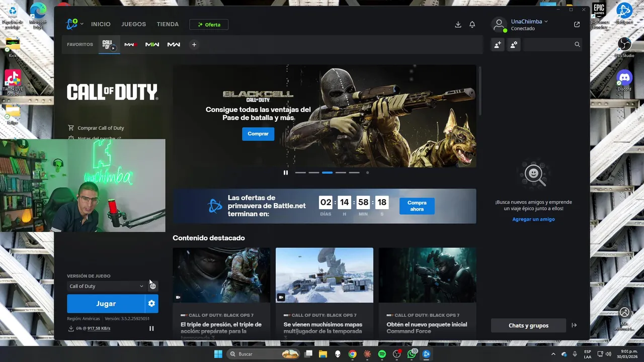Click the search magnifier in friends panel

click(x=577, y=44)
